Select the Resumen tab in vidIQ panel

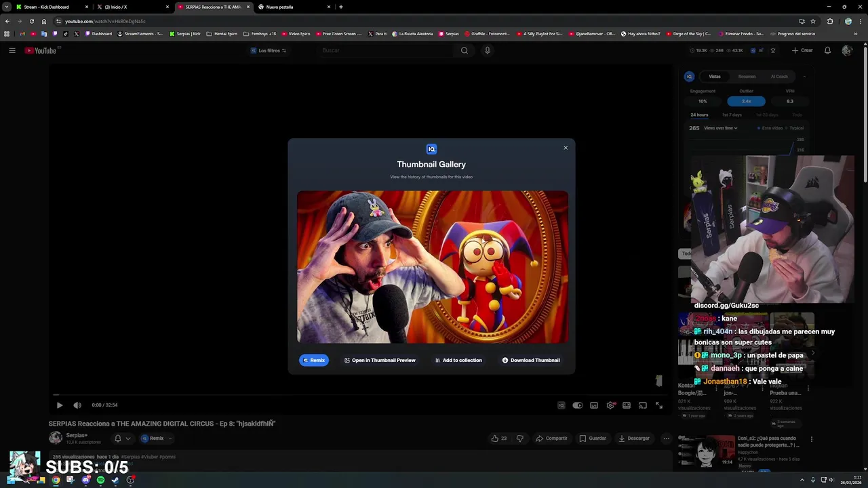coord(747,77)
